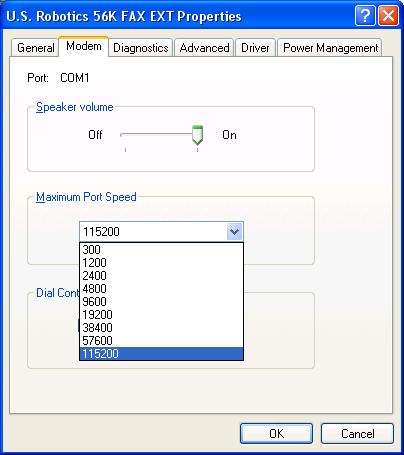
Task: Select 19200 from the dropdown list
Action: tap(161, 315)
